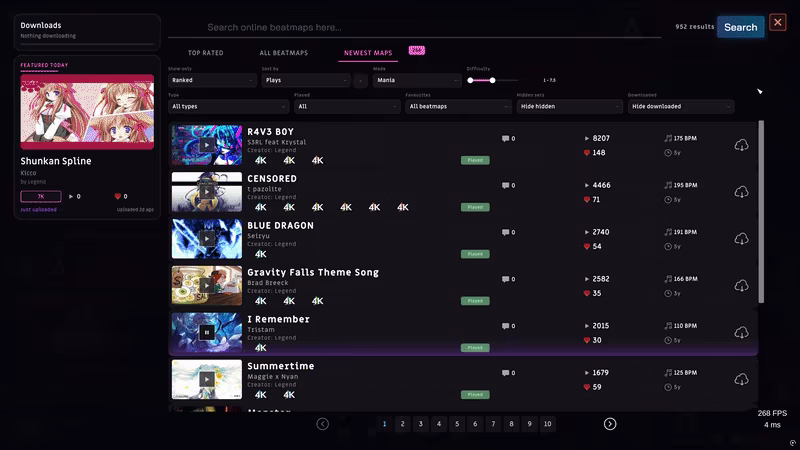Screen dimensions: 800x450
Task: Click the Gravity Falls Theme Song title
Action: (313, 272)
